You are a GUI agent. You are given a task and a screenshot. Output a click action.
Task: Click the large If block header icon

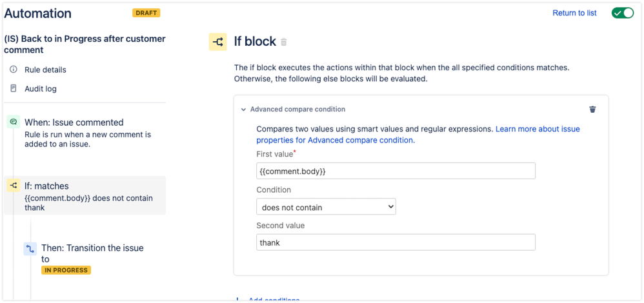pyautogui.click(x=217, y=42)
